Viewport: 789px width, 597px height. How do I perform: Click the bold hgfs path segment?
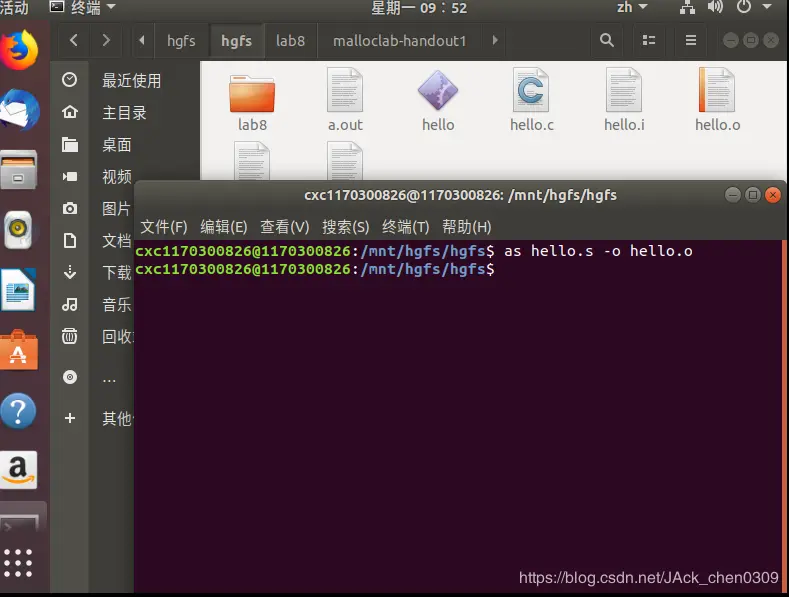click(236, 40)
